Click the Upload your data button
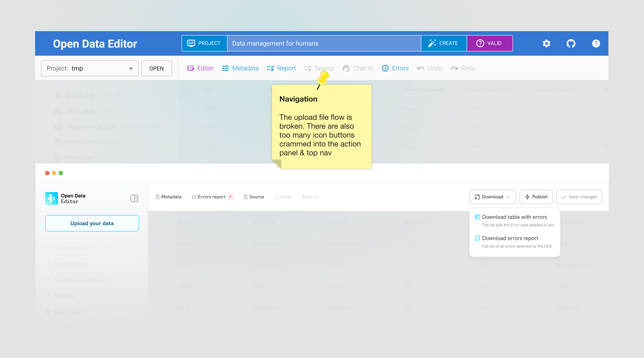 92,223
